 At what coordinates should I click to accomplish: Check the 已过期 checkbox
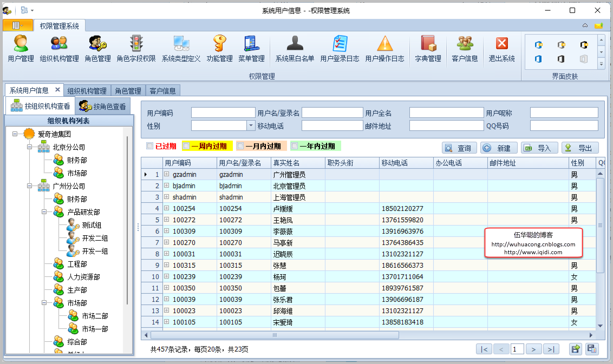click(150, 146)
